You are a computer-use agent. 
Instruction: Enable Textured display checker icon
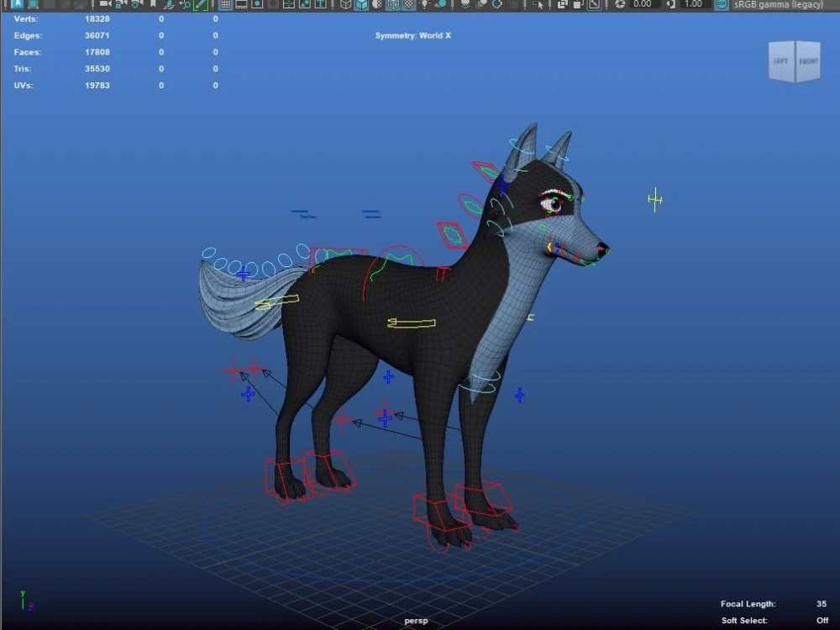[x=409, y=3]
